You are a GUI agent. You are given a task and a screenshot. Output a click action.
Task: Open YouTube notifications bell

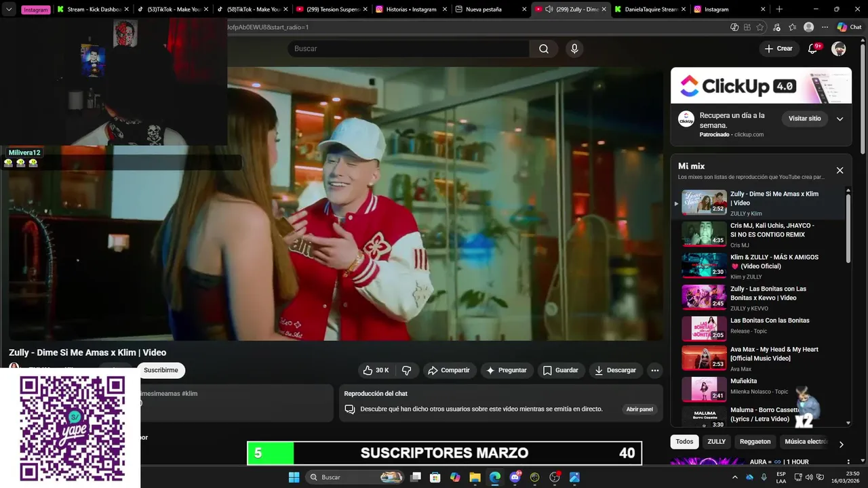pos(813,49)
